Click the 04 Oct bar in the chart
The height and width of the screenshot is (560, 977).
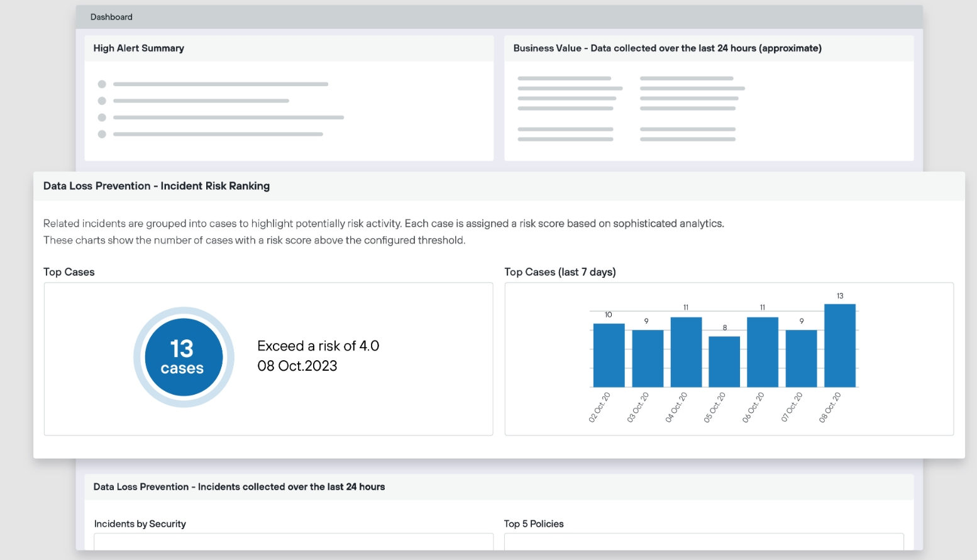[x=686, y=352]
